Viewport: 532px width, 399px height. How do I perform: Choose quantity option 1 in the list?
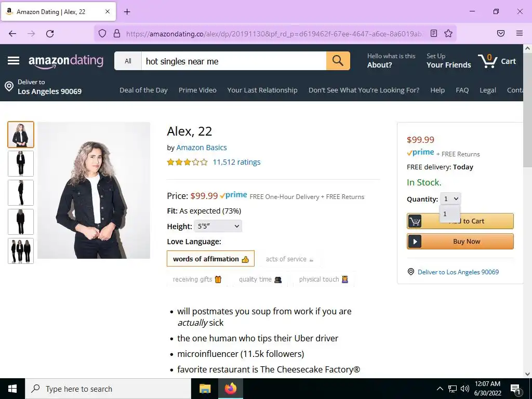click(449, 214)
